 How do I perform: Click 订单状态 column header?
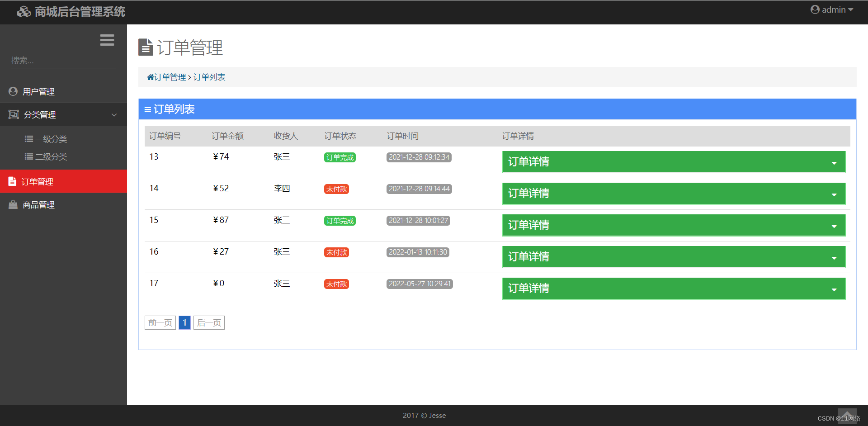[x=340, y=136]
